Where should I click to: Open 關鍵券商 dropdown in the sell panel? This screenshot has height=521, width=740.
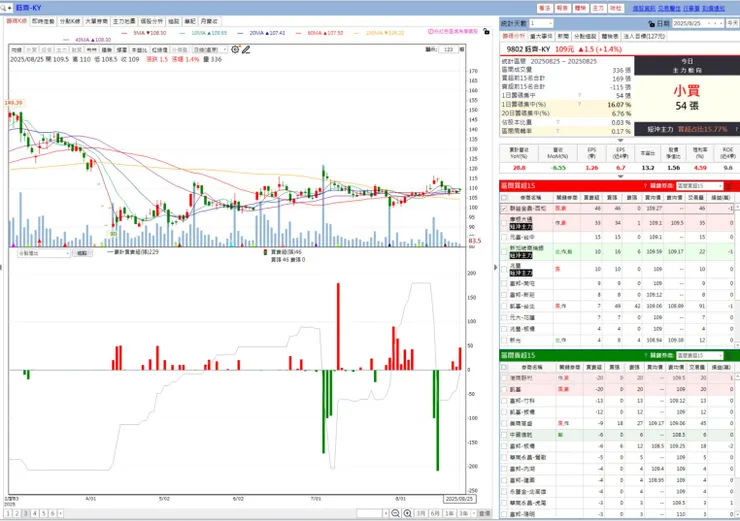pyautogui.click(x=699, y=355)
